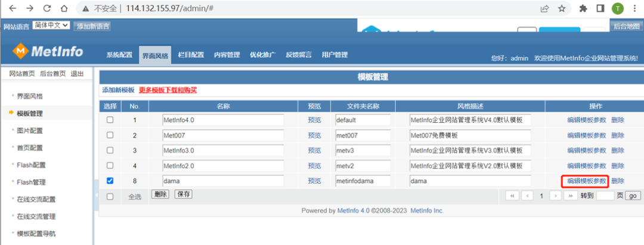The height and width of the screenshot is (245, 644).
Task: Bookmark this page with star icon
Action: [562, 8]
